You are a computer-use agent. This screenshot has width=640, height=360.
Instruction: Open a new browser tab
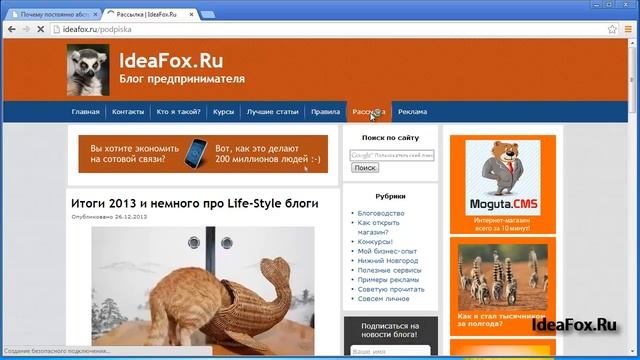coord(208,15)
